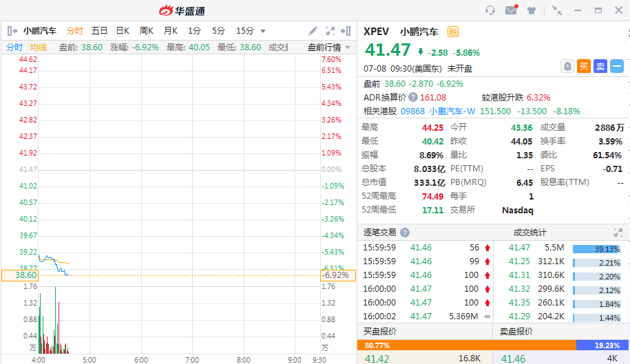Switch to the 五日 chart tab

click(x=99, y=31)
